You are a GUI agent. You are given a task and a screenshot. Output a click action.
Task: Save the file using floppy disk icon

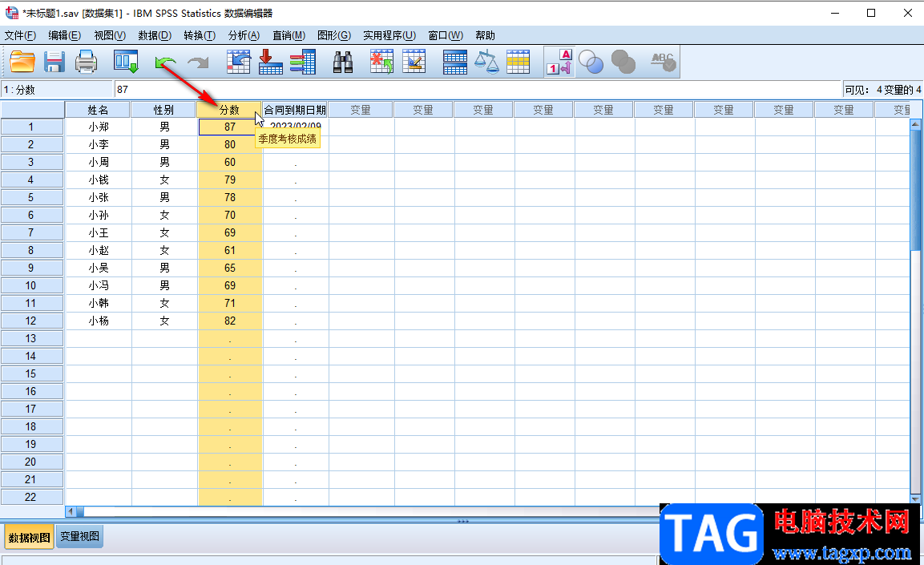pyautogui.click(x=54, y=62)
